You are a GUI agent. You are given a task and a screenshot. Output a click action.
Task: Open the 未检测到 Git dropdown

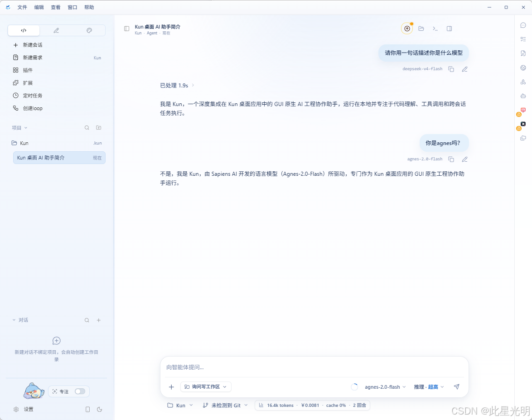coord(225,406)
